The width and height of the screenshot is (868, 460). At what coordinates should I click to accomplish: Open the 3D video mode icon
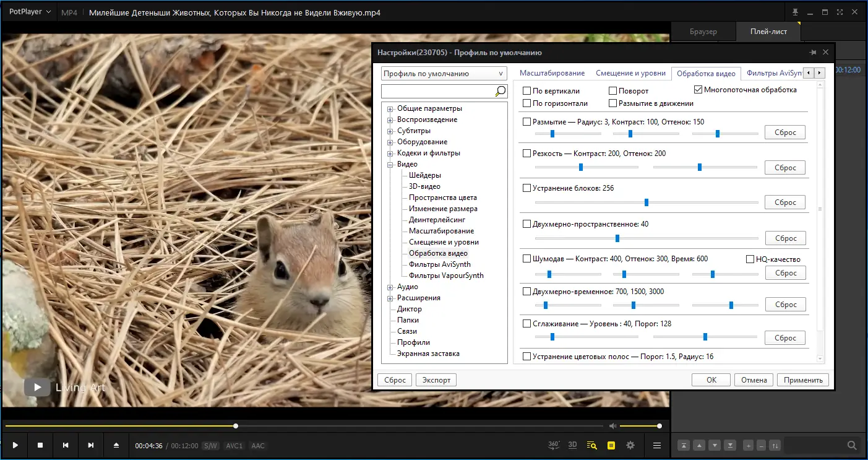[x=572, y=445]
